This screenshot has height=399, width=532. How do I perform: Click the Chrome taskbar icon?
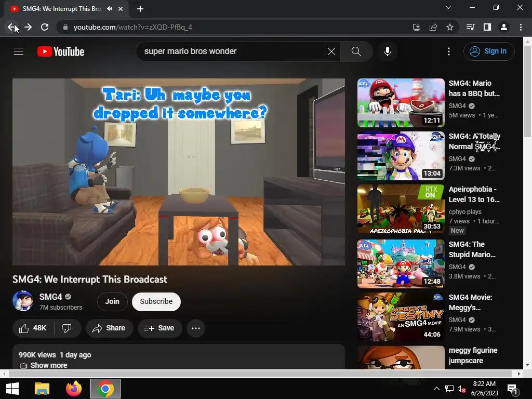(105, 389)
